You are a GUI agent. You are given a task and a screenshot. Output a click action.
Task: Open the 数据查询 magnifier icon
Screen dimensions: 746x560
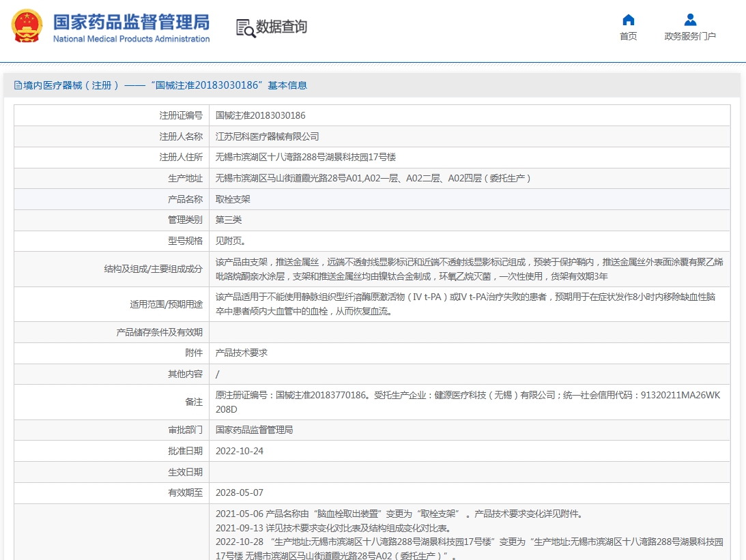(246, 28)
